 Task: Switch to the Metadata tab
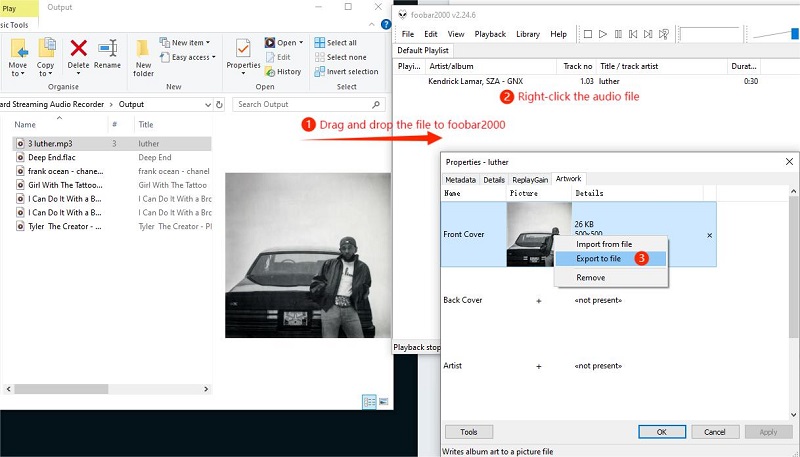[460, 180]
